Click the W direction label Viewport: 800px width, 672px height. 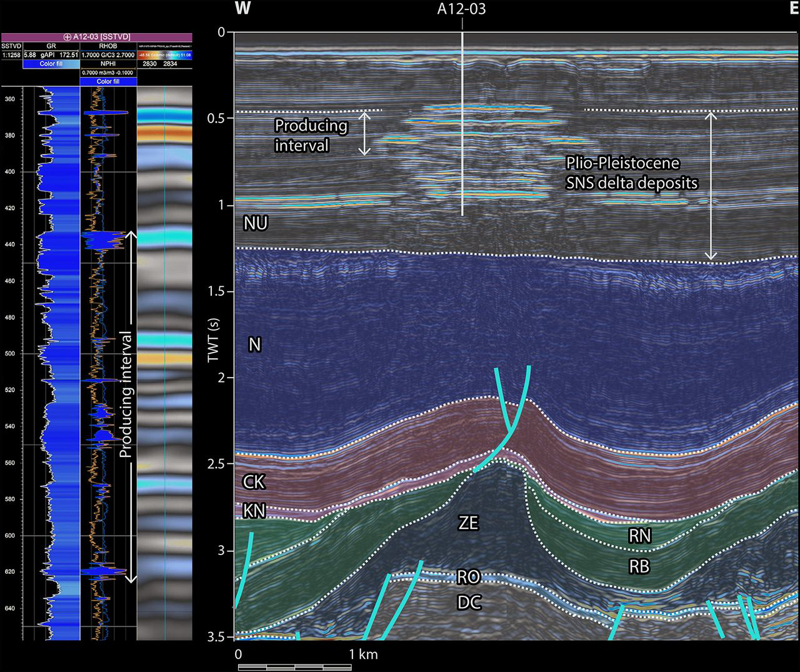coord(243,8)
